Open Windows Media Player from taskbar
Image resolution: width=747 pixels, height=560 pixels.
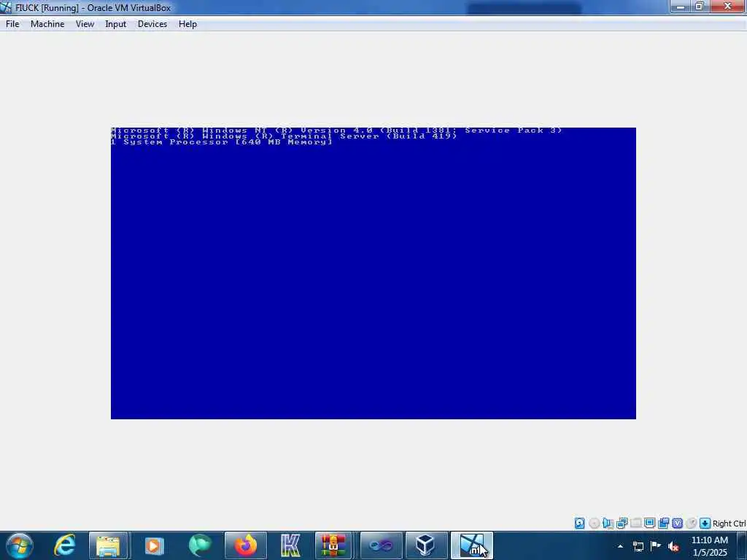tap(154, 545)
